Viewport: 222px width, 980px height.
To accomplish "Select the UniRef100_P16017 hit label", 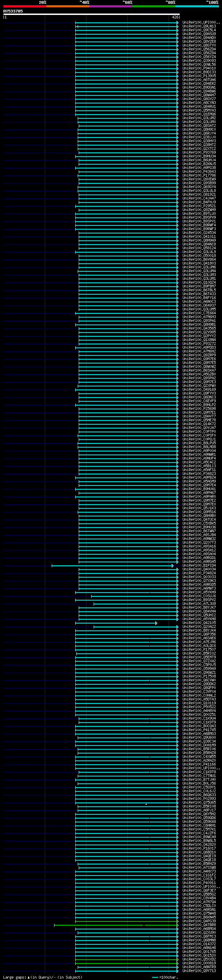I will pos(199,848).
